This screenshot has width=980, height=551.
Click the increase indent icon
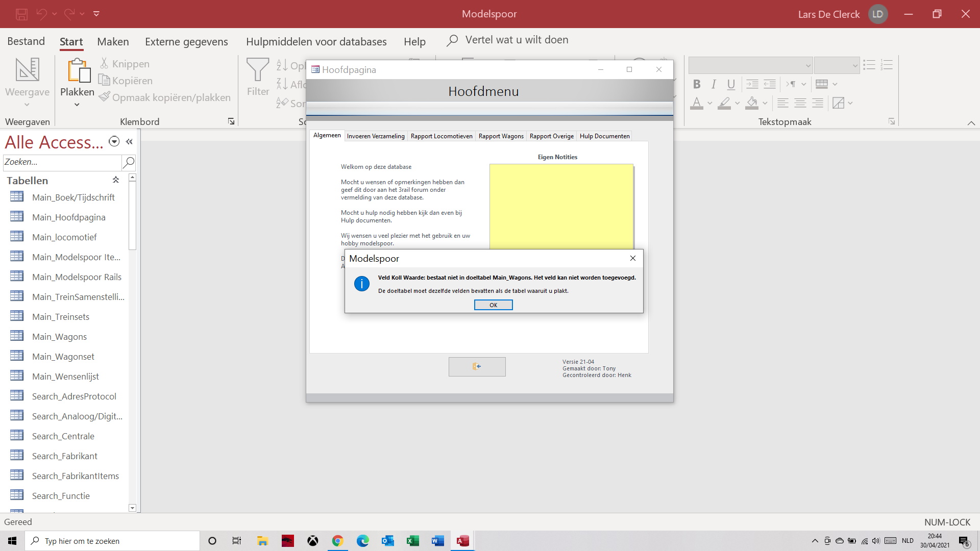[752, 84]
